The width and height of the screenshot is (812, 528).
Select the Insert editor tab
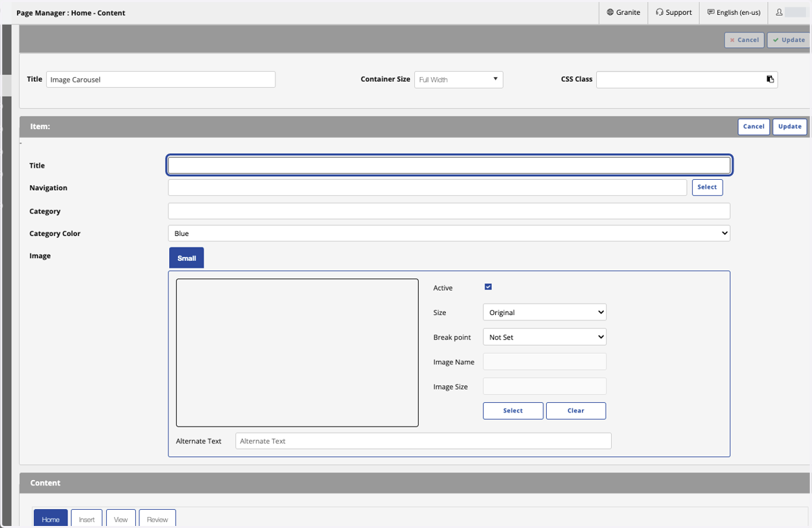pos(87,519)
